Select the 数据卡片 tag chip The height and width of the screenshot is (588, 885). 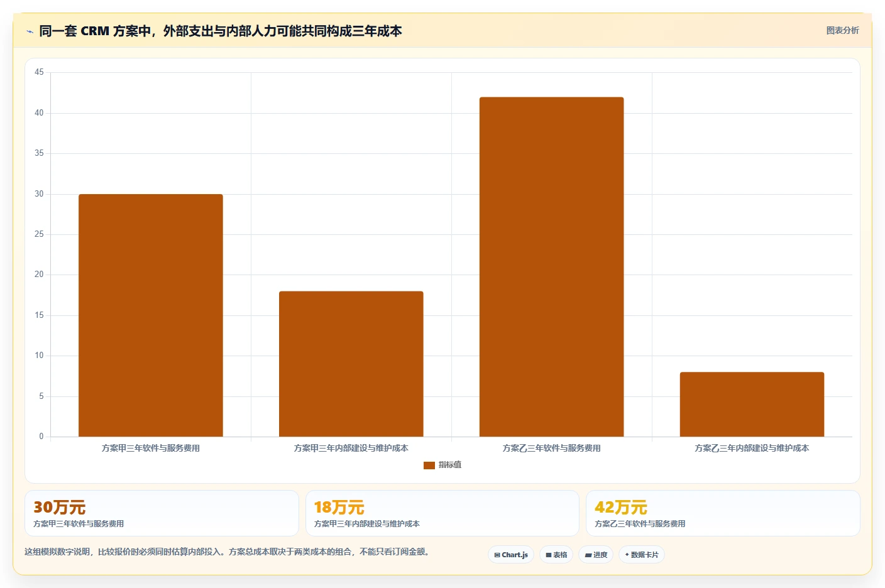(642, 555)
